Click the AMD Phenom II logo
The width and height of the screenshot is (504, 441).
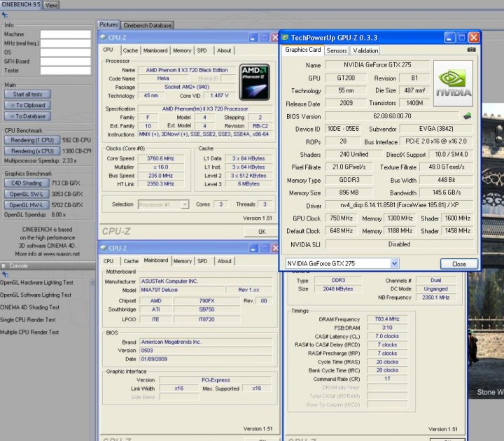(255, 82)
